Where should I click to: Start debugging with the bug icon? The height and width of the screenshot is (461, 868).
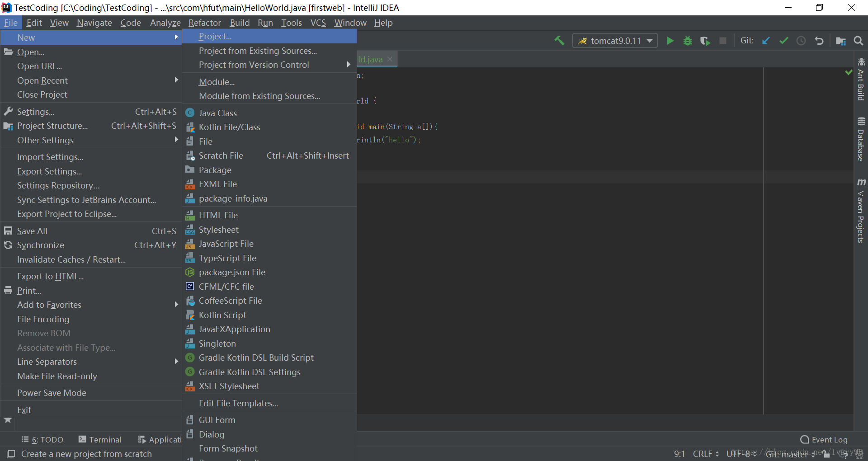[x=688, y=41]
